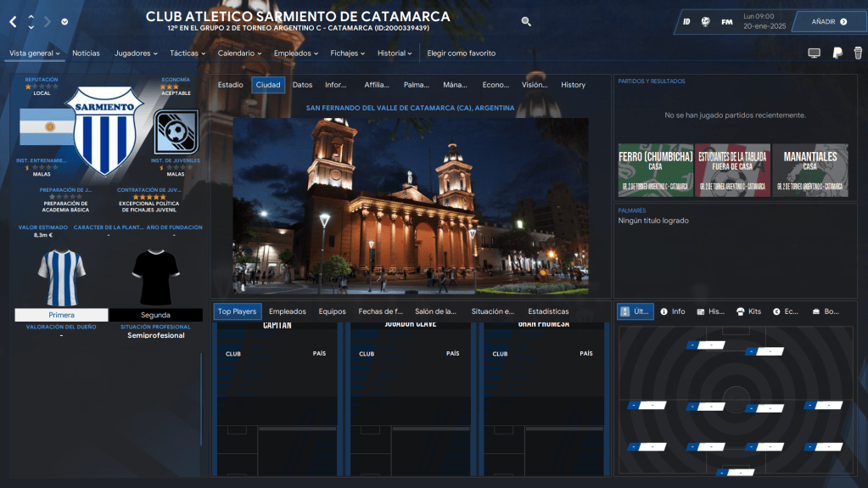Select the Segunda kit toggle
The image size is (868, 488).
(x=155, y=315)
